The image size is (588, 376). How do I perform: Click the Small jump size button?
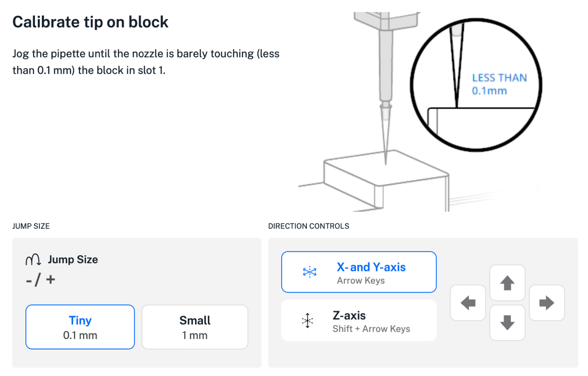[x=195, y=327]
